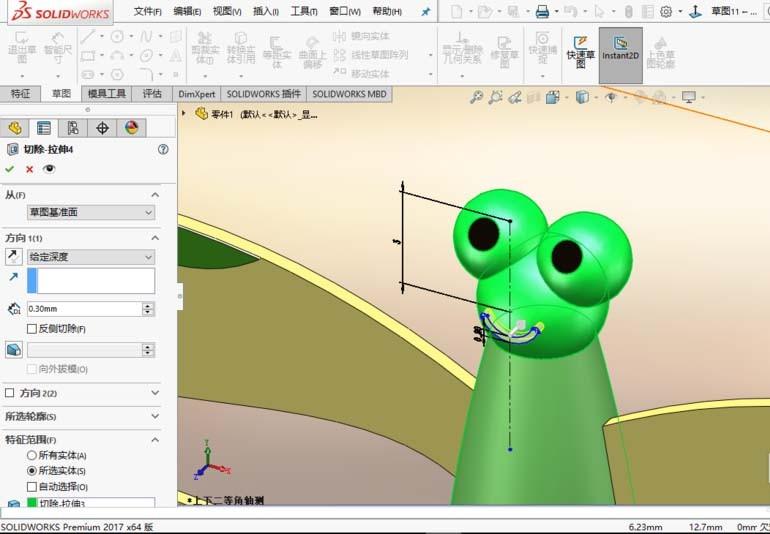
Task: Switch to the 评估 Evaluate tab
Action: click(x=152, y=93)
